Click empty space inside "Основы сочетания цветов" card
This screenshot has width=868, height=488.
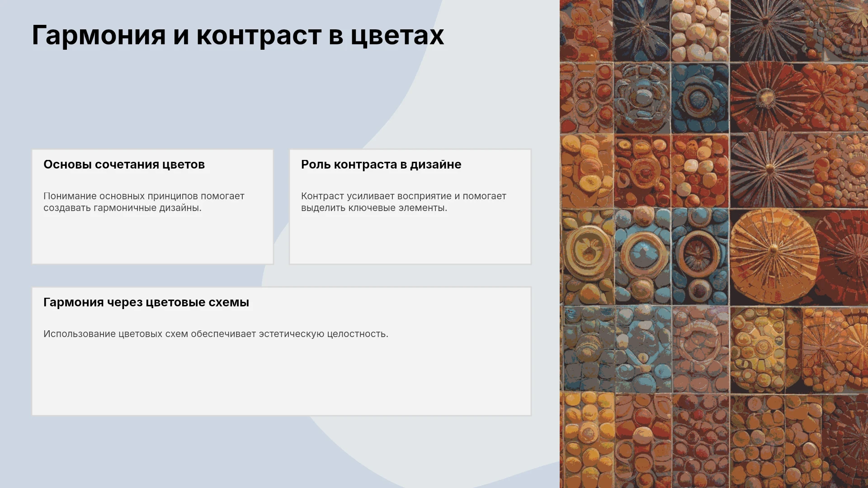click(152, 239)
